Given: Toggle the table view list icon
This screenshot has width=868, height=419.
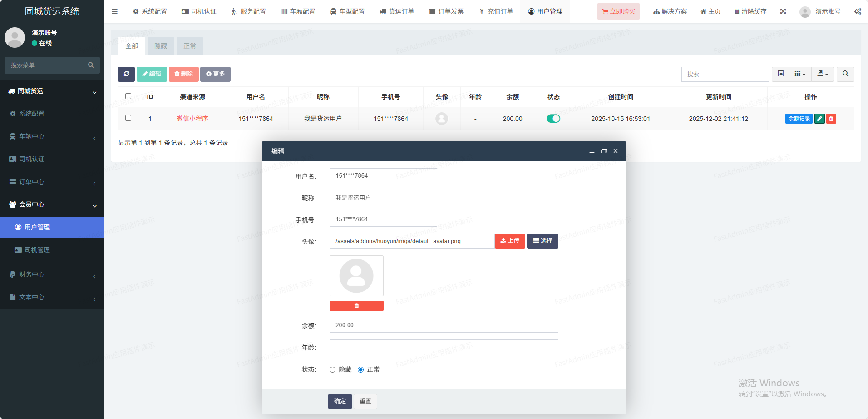Looking at the screenshot, I should click(781, 74).
